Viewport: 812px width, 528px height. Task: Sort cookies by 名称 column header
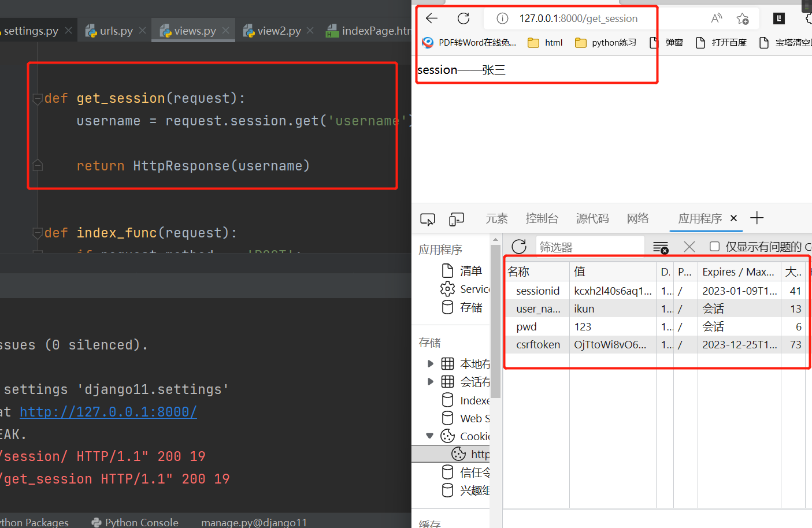[x=537, y=272]
